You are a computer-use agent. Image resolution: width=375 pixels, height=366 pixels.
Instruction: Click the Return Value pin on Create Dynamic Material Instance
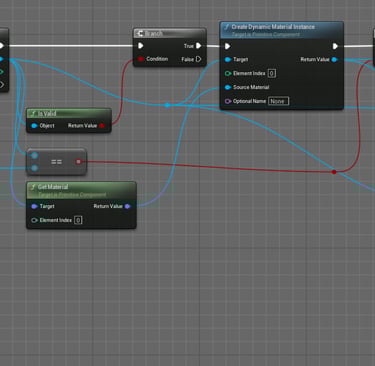tap(334, 59)
